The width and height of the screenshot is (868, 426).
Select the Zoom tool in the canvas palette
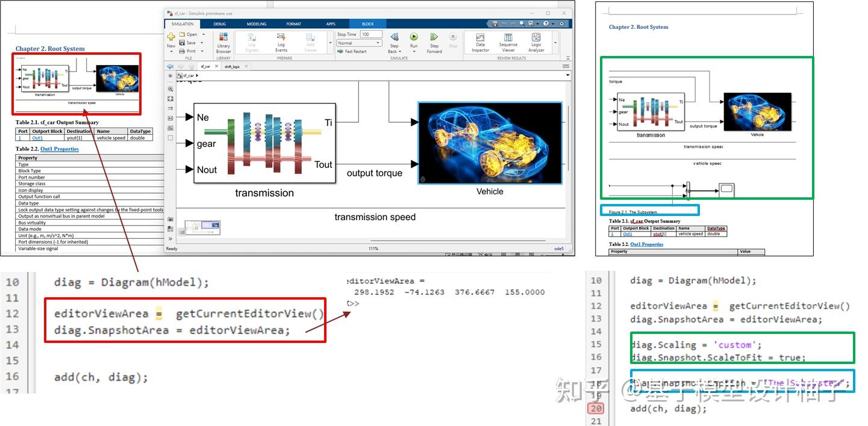[x=170, y=89]
